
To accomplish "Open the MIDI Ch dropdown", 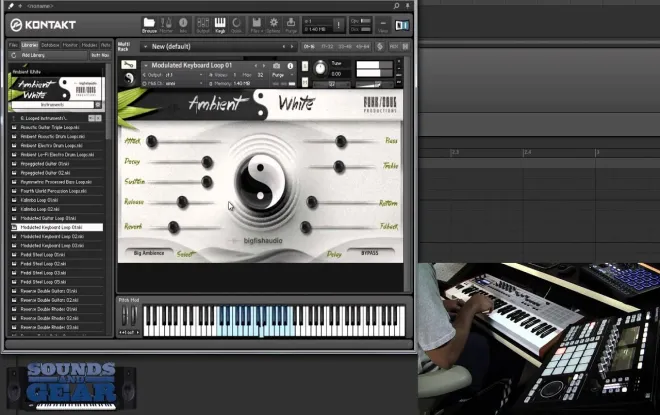I will [x=173, y=83].
